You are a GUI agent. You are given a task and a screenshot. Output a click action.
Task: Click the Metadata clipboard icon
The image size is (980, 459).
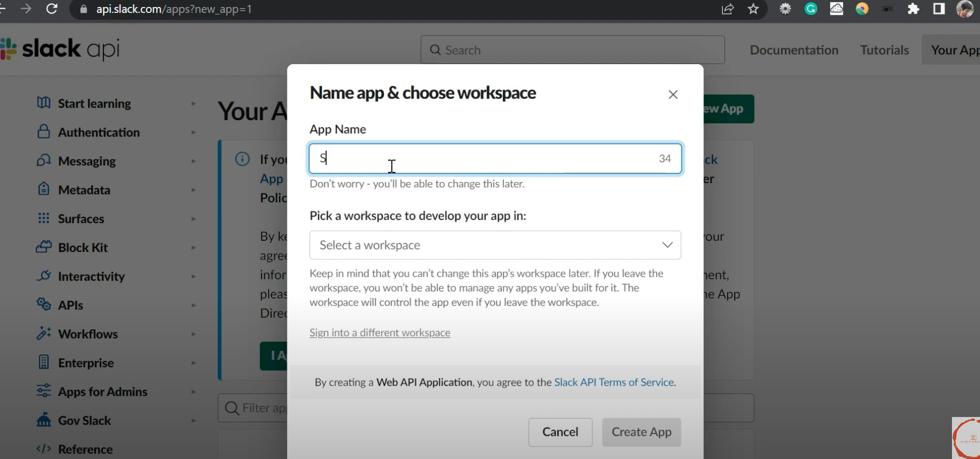(x=44, y=189)
